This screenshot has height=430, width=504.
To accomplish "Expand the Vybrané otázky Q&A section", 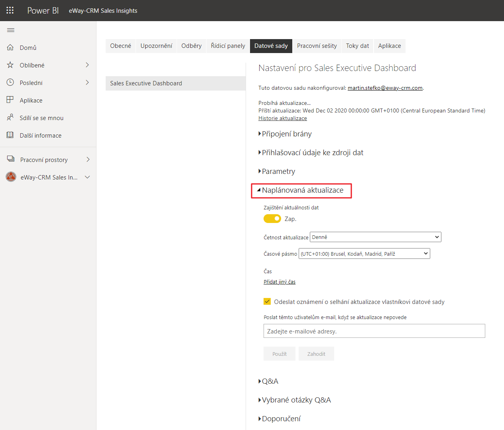I will click(x=295, y=400).
